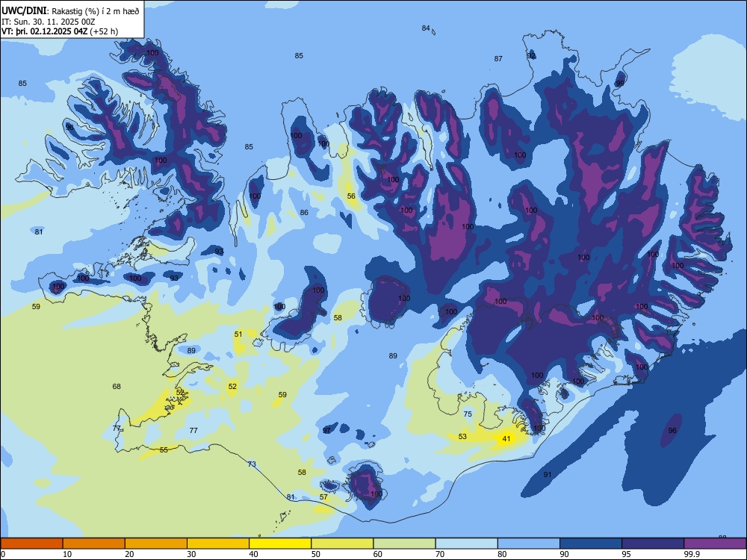Click the pale blue 70–80 legend swatch
The width and height of the screenshot is (747, 560).
coord(466,544)
